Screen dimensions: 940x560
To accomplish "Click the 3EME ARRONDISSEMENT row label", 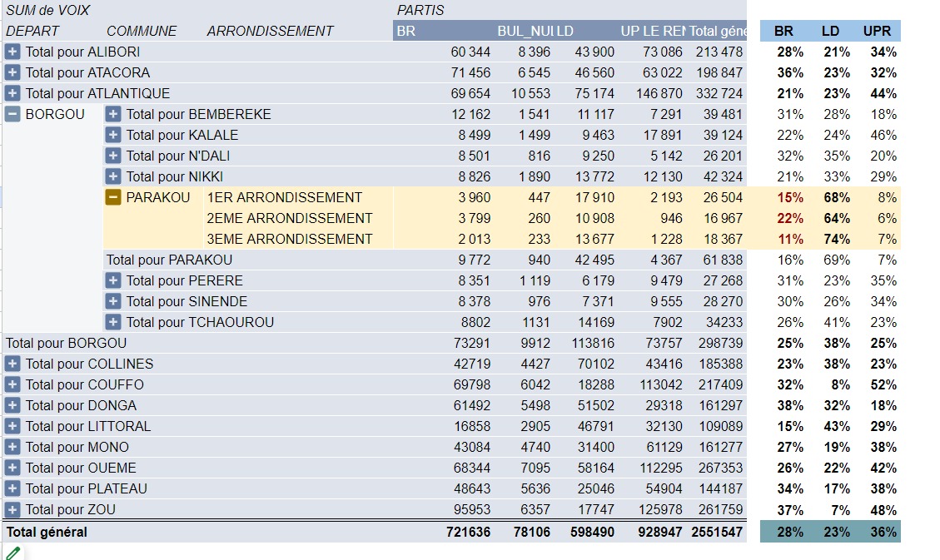I will pos(290,239).
